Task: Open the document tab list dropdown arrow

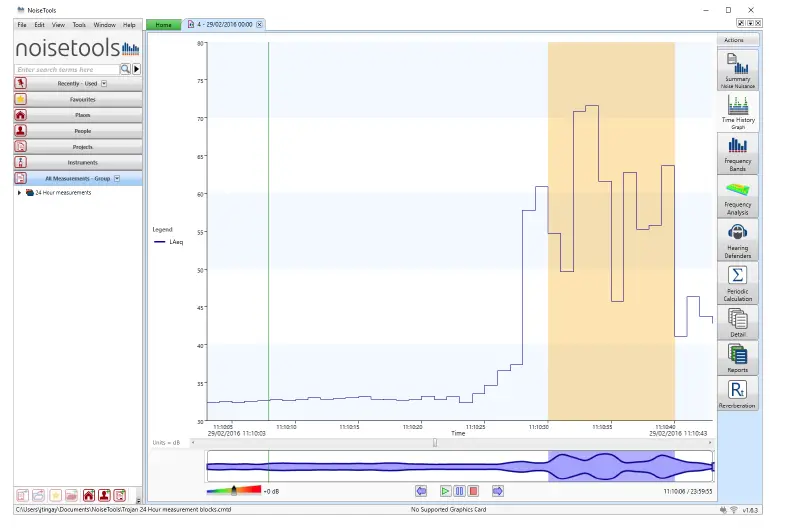Action: click(x=750, y=23)
